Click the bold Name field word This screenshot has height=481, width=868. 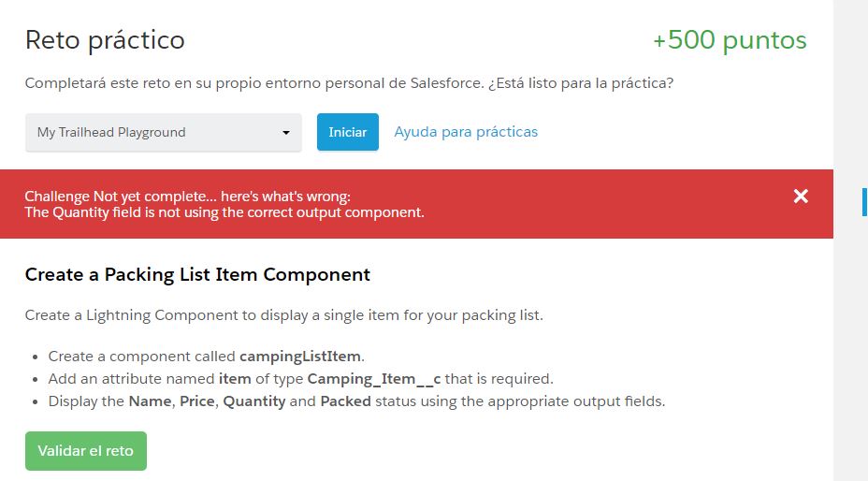pos(152,401)
